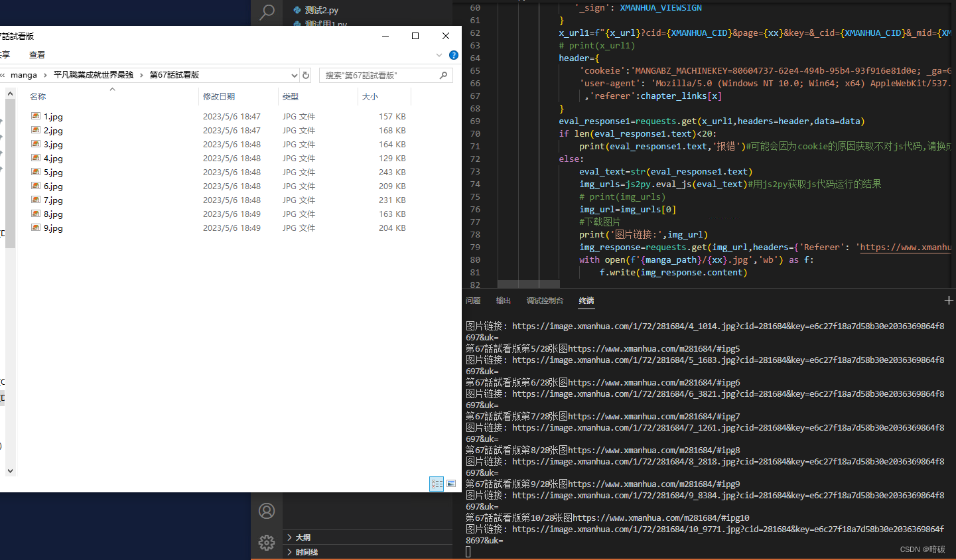Select the 1.jpg file icon

pos(36,116)
